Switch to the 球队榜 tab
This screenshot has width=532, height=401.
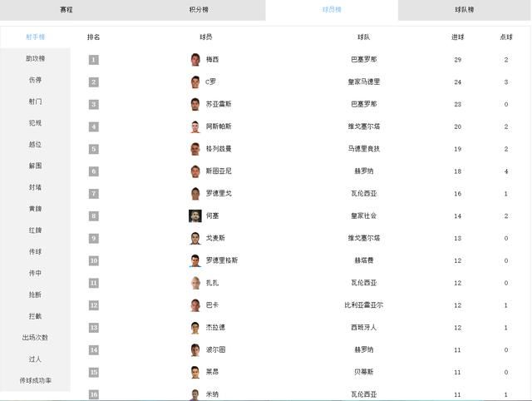pos(465,10)
